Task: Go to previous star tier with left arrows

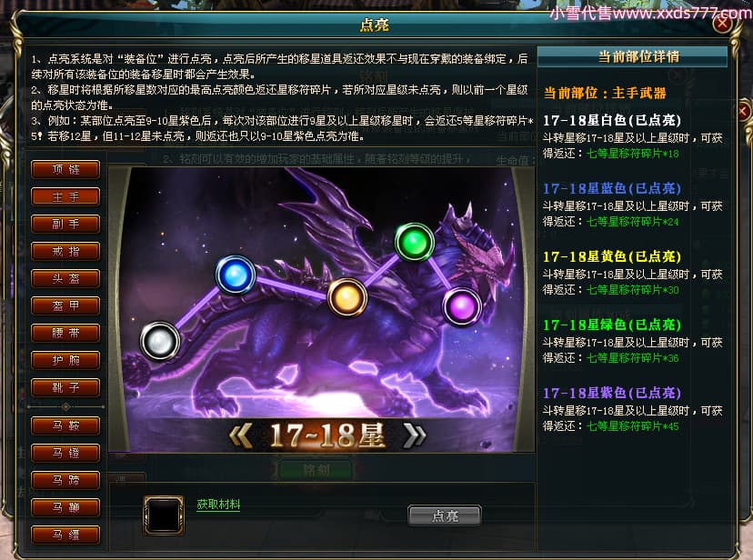Action: [x=241, y=435]
